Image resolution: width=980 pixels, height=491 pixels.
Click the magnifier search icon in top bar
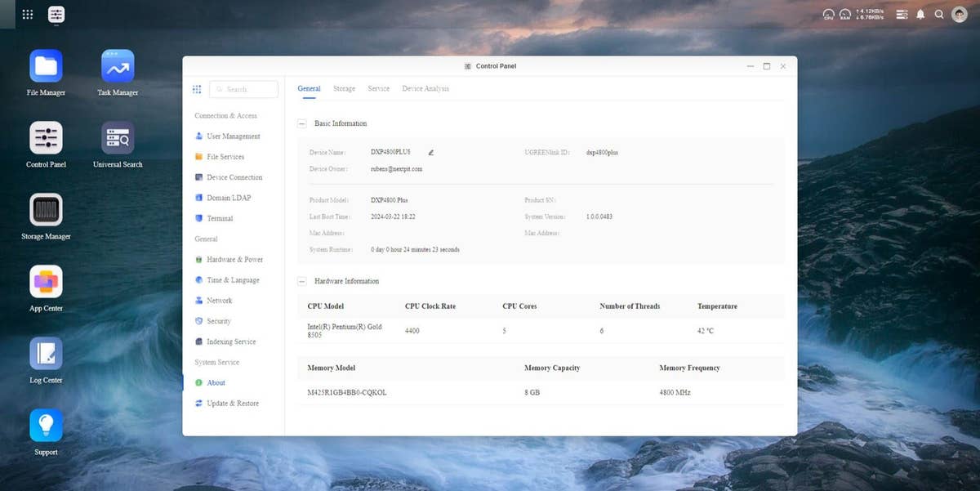(x=939, y=15)
